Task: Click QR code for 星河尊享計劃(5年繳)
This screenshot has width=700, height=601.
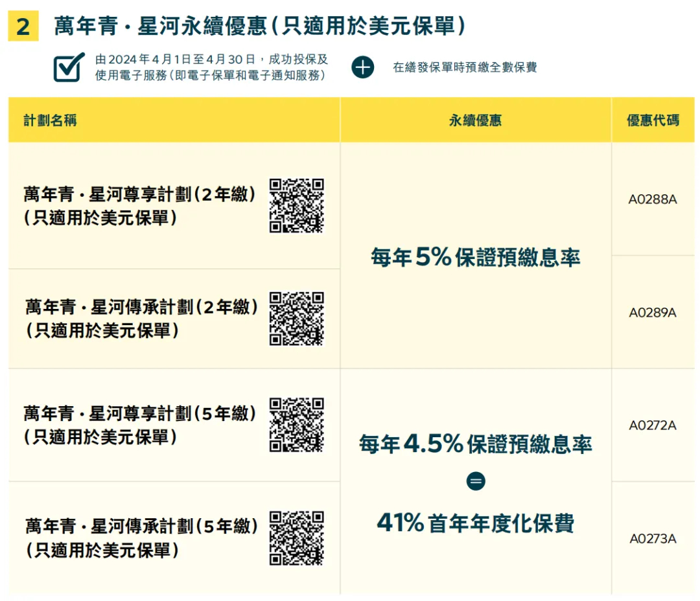Action: (296, 425)
